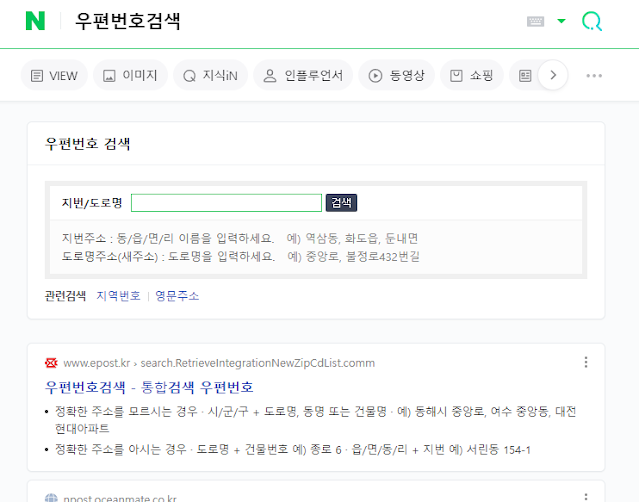
Task: Switch to the 동영상 tab
Action: [396, 75]
